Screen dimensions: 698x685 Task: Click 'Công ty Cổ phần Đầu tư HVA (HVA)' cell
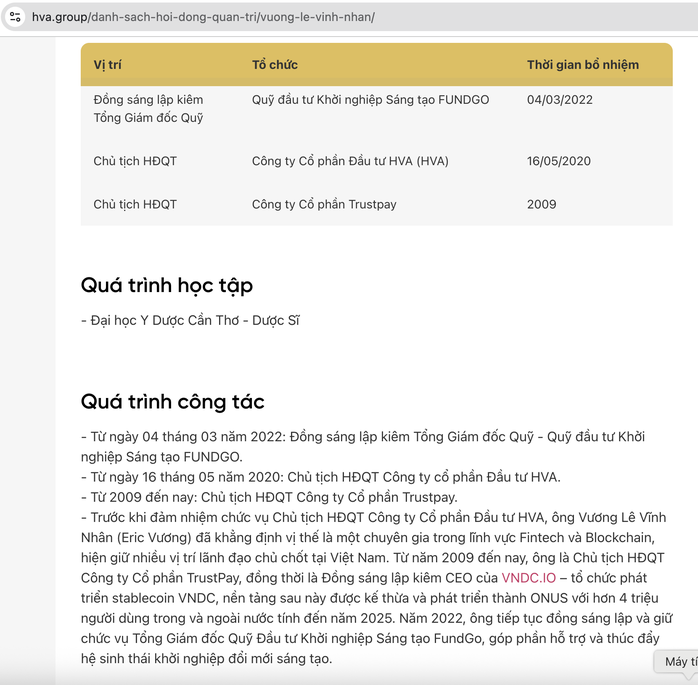(x=350, y=161)
